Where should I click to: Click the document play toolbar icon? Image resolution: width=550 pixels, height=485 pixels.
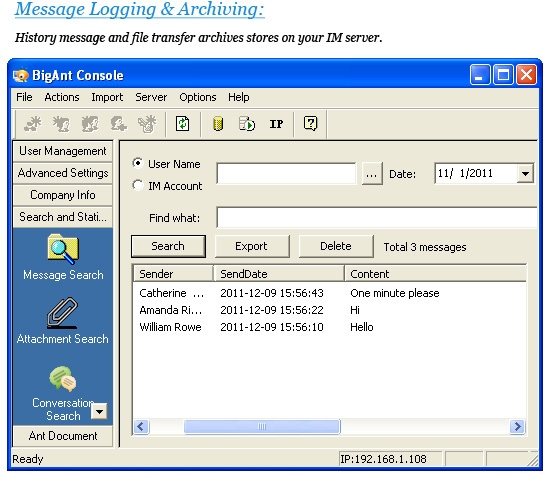(247, 124)
